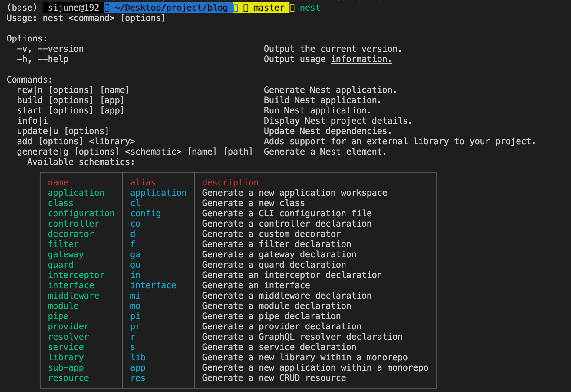Viewport: 571px width, 392px height.
Task: Click the 'sijune@192' user host text
Action: (x=74, y=8)
